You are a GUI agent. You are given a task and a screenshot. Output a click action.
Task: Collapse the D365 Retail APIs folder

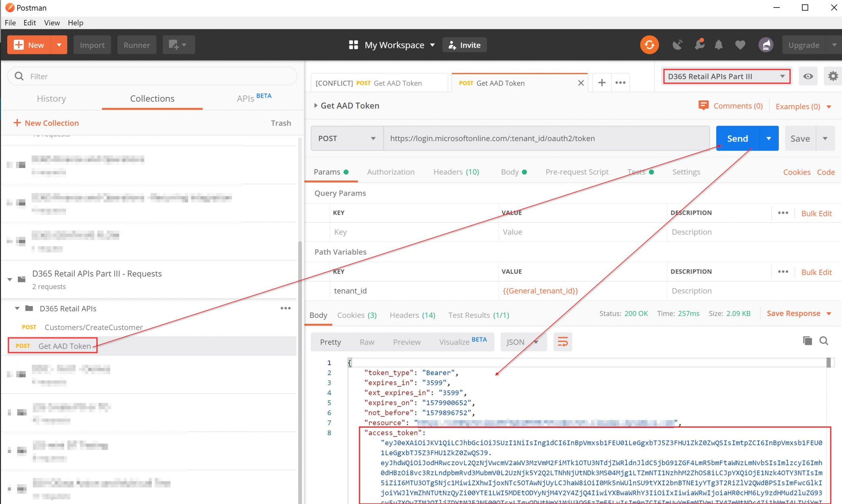[x=17, y=308]
